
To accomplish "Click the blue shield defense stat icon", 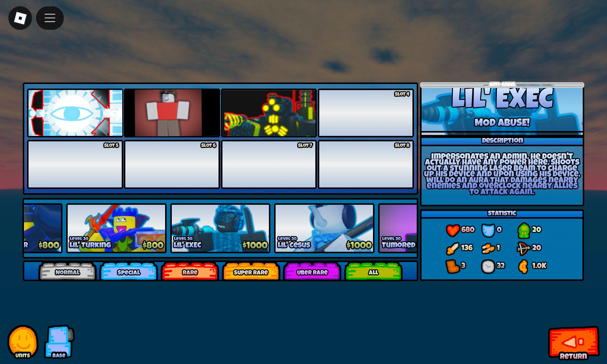I will (488, 230).
